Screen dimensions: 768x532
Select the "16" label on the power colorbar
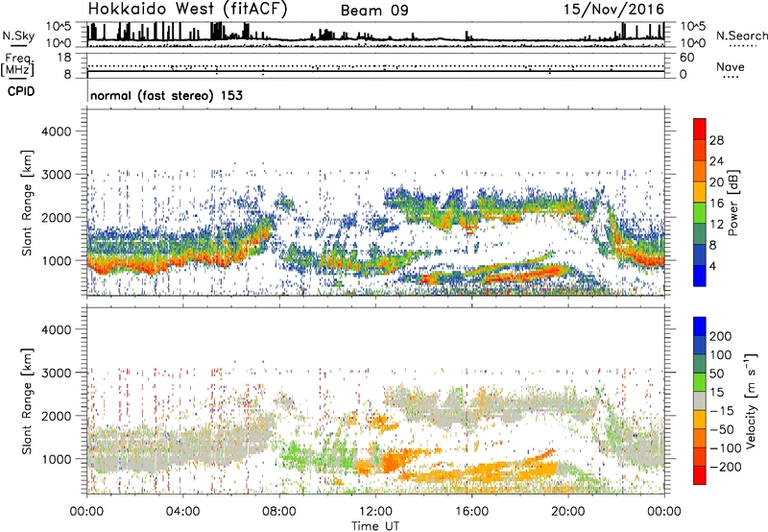(716, 204)
